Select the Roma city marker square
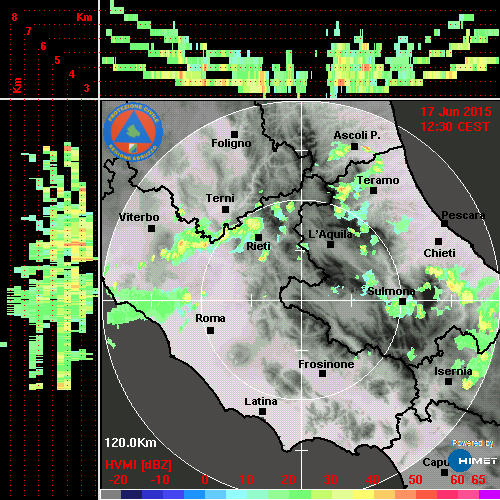500x500 pixels. 210,331
